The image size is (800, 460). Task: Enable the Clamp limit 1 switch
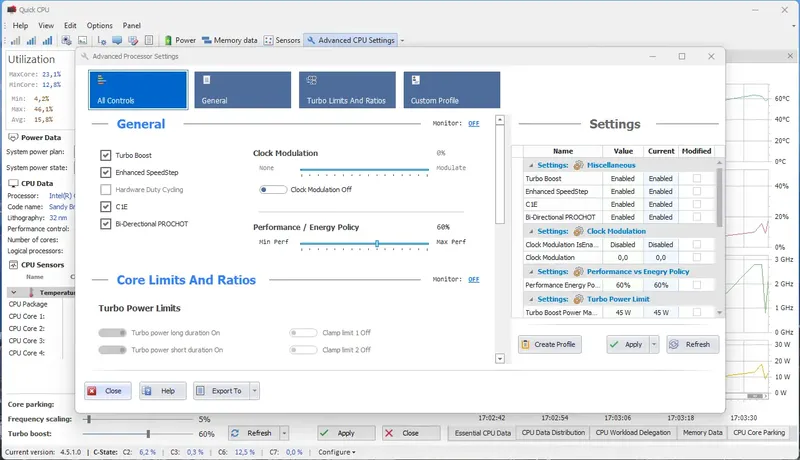303,333
